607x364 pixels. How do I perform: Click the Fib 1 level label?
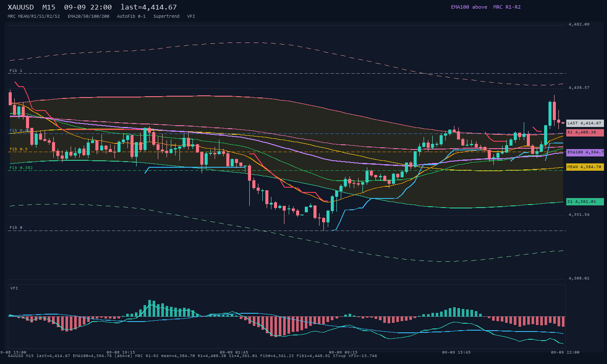(x=16, y=71)
